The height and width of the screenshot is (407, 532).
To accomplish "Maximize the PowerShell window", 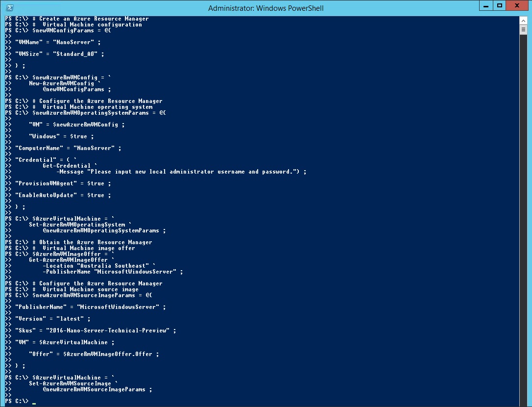I will pos(500,6).
